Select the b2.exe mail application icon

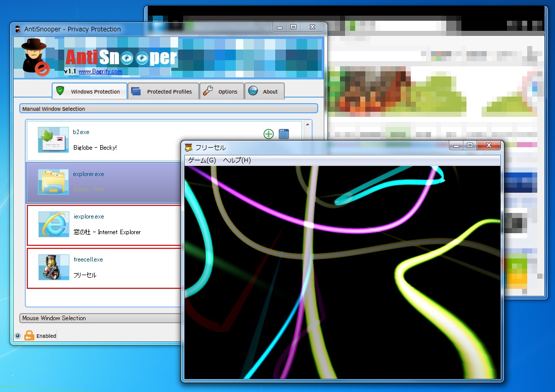pos(54,140)
